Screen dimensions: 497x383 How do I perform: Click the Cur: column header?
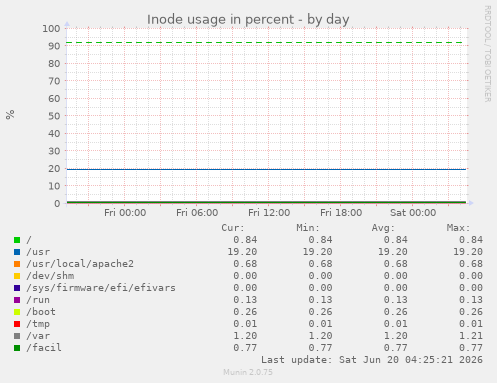coord(233,228)
